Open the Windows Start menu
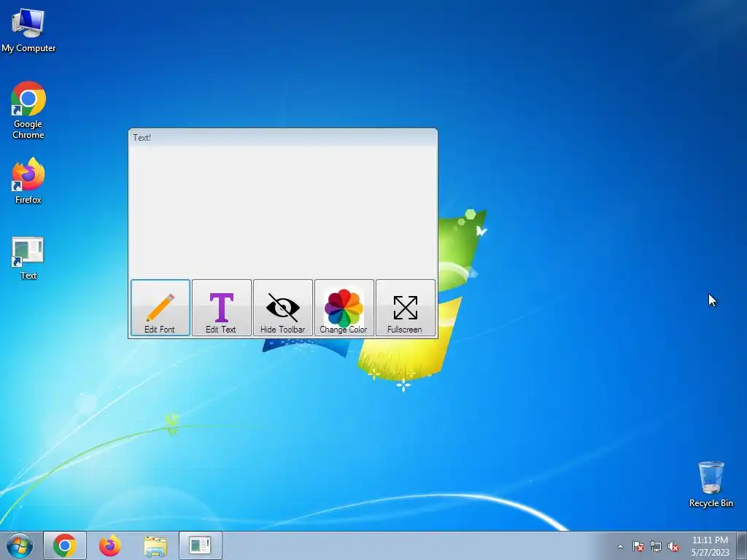Screen dimensions: 747x560 point(20,545)
